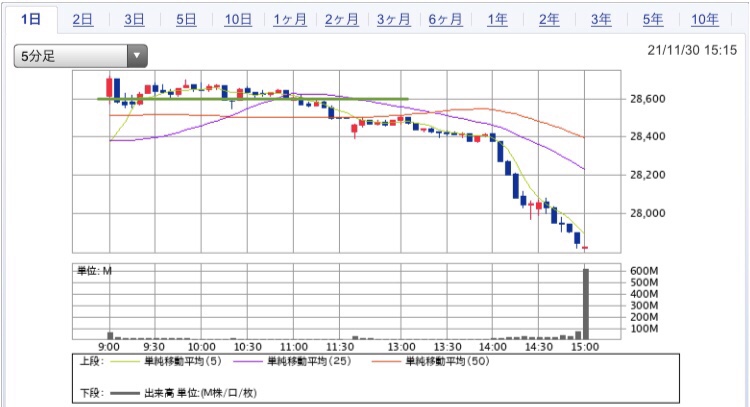Image resolution: width=750 pixels, height=407 pixels.
Task: Switch to the 2年 chart
Action: (x=549, y=20)
